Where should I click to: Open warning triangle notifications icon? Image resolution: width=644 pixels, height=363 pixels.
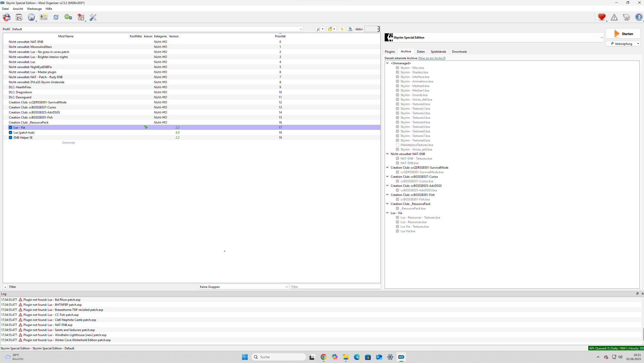tap(614, 17)
